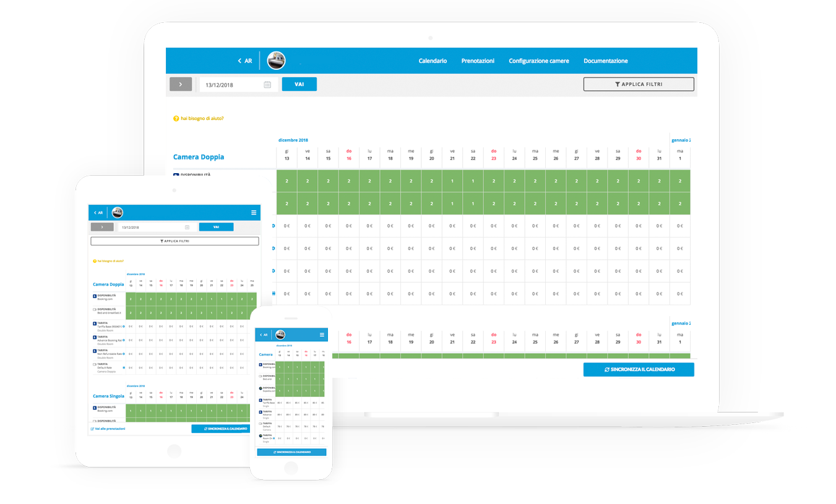The width and height of the screenshot is (836, 504).
Task: Click the hotel avatar in desktop header
Action: (x=276, y=61)
